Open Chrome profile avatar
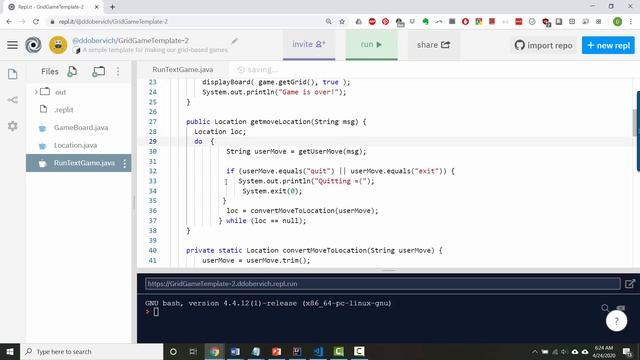 coord(617,22)
